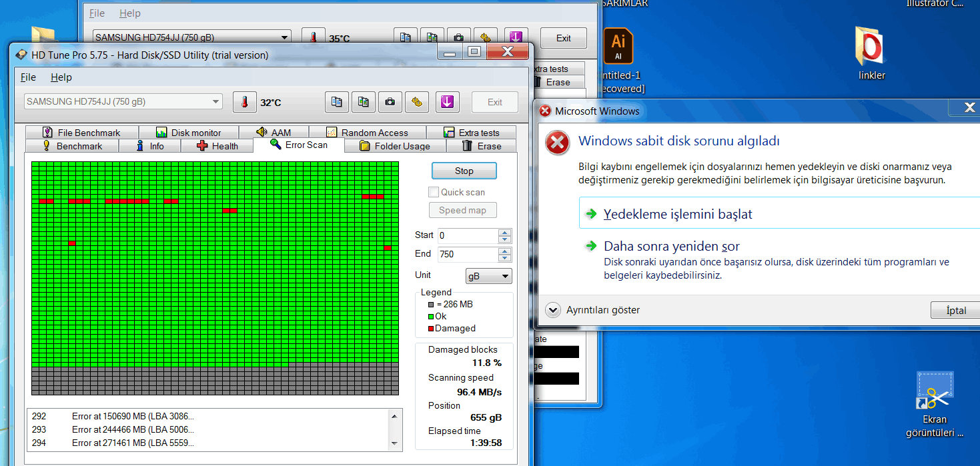Click the greyed Exit button in front window
This screenshot has width=980, height=466.
click(x=495, y=102)
